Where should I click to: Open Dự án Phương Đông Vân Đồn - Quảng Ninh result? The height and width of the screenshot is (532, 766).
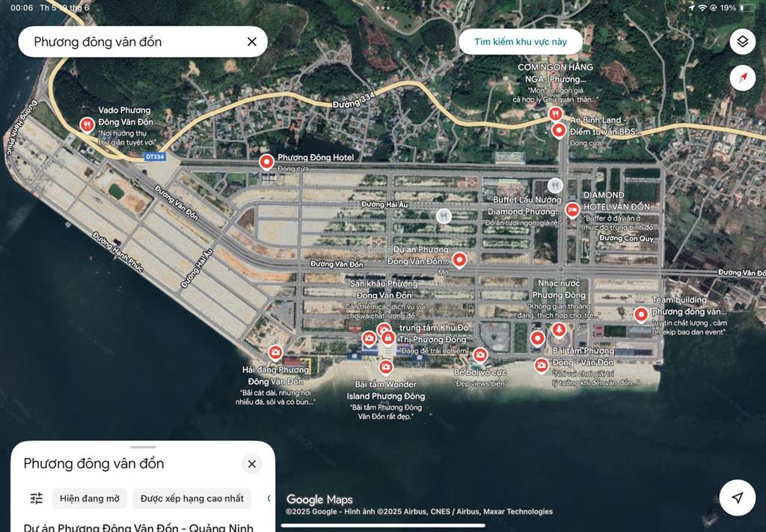coord(138,527)
